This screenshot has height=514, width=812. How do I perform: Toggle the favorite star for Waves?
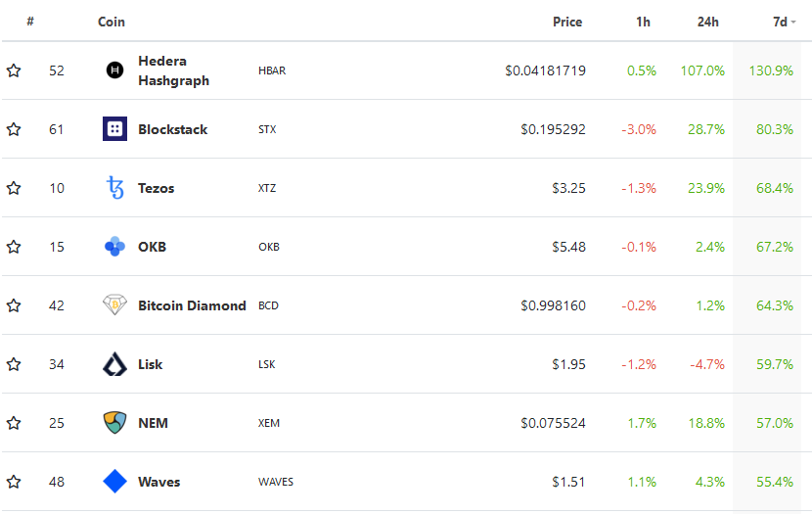coord(14,482)
